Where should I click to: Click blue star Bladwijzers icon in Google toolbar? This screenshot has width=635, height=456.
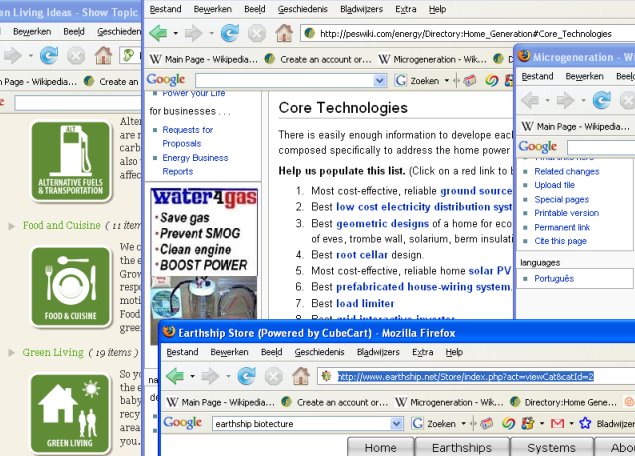585,424
